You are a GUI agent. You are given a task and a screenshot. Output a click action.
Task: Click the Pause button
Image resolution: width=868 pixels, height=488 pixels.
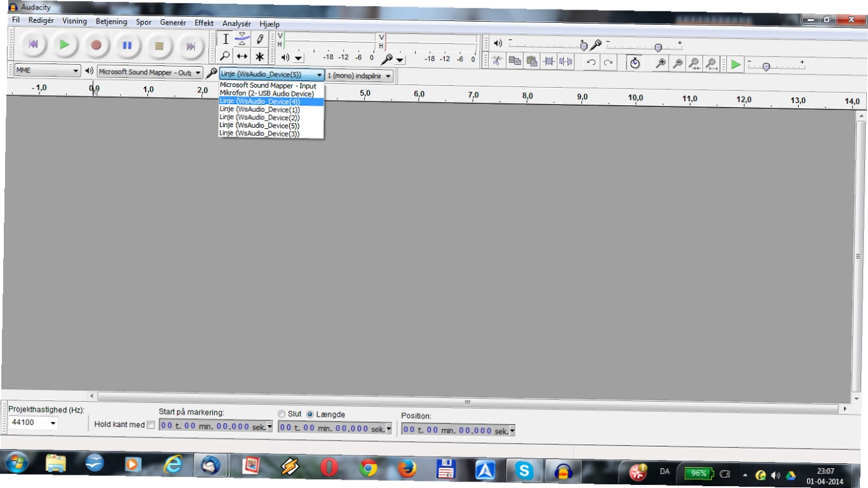(127, 46)
